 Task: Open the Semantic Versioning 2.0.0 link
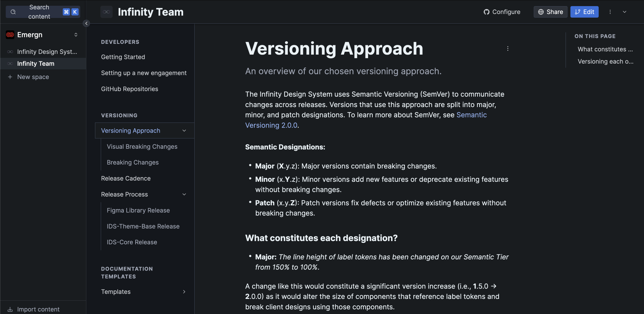[366, 120]
